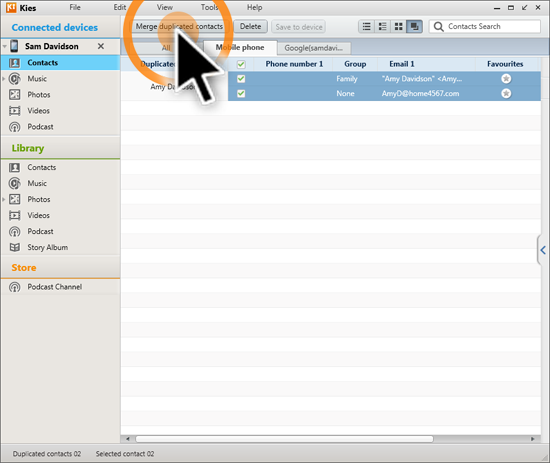
Task: Uncheck the Family group contact row
Action: coord(241,79)
